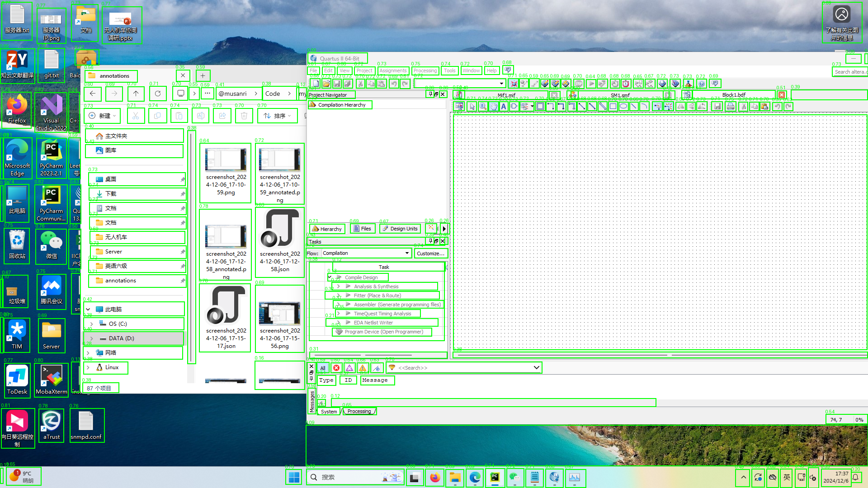Viewport: 868px width, 488px height.
Task: Activate the Hand pan tool
Action: tap(493, 107)
